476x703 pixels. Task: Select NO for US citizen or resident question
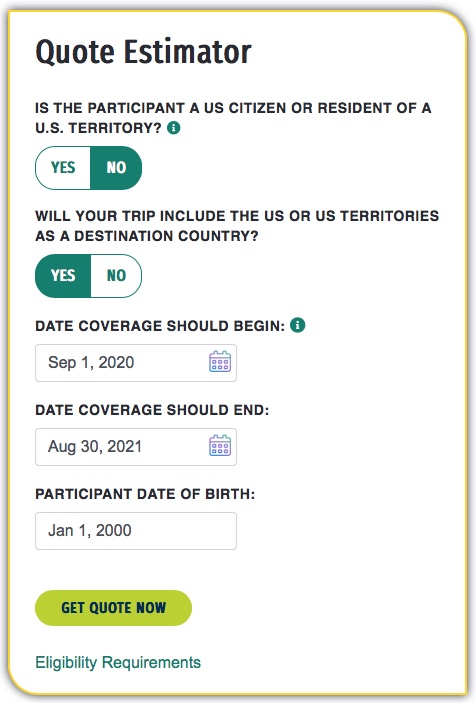click(x=116, y=168)
